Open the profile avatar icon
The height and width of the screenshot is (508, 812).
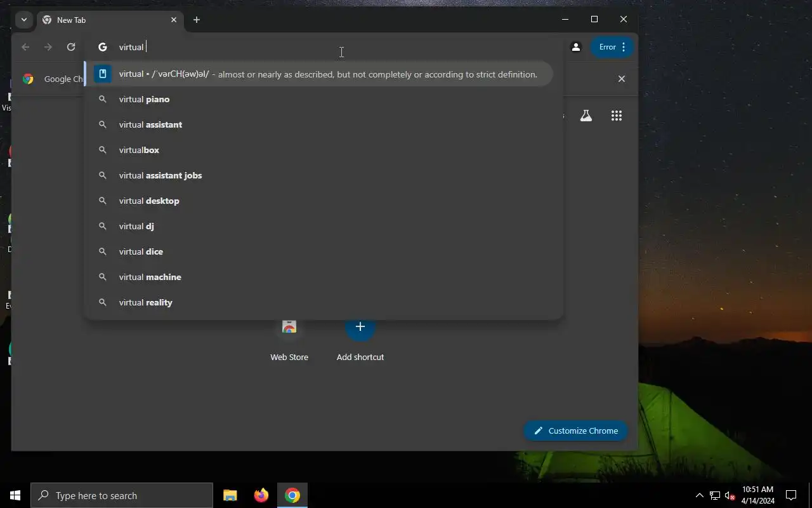click(576, 47)
